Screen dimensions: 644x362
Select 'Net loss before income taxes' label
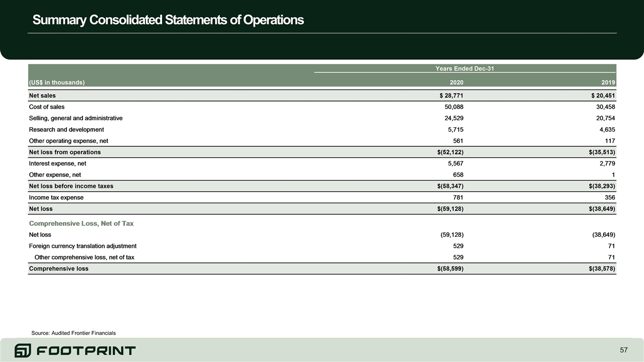pos(71,186)
